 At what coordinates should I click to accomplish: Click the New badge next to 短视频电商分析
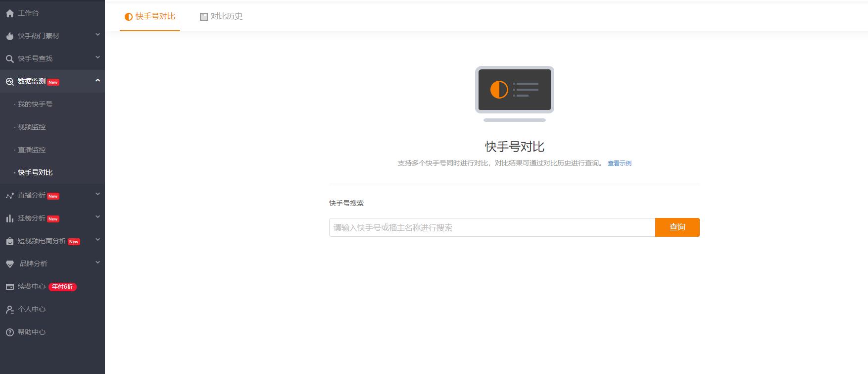[x=74, y=242]
